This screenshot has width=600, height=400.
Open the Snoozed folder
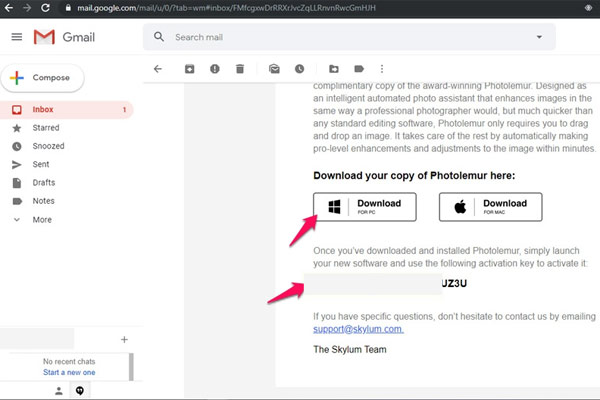tap(48, 146)
